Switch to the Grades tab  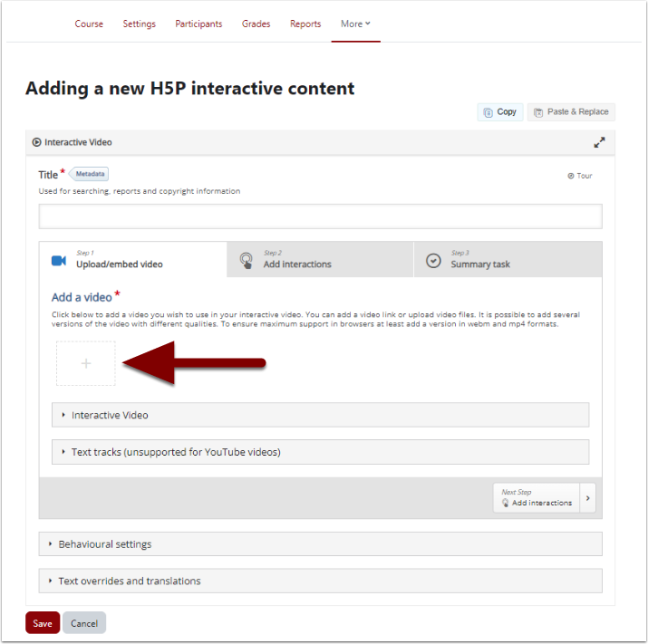[x=256, y=24]
